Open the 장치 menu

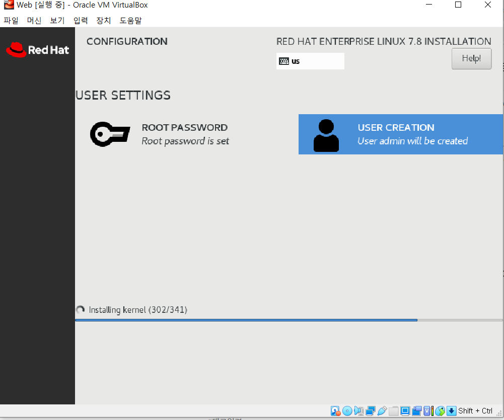pos(104,21)
